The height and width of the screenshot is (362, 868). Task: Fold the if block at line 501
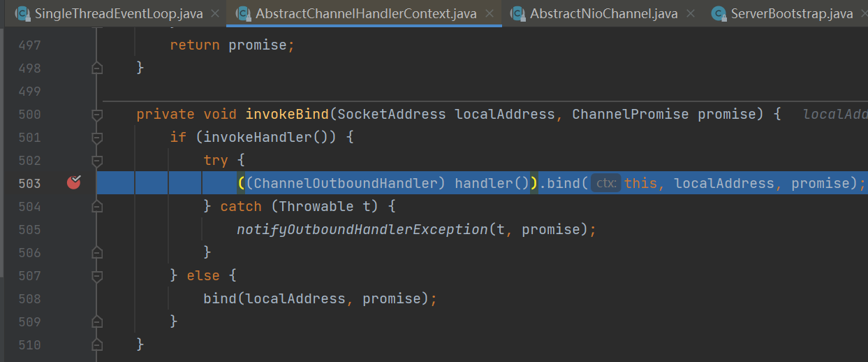pos(97,138)
